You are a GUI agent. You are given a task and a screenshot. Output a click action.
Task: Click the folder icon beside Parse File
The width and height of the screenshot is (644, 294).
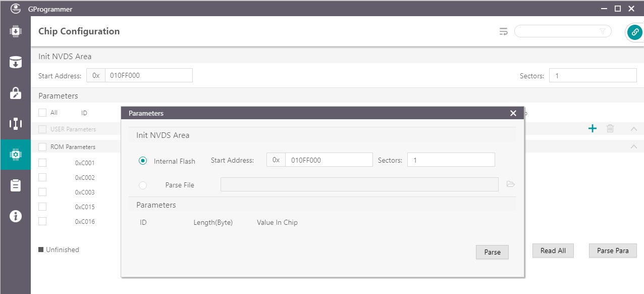click(x=510, y=184)
